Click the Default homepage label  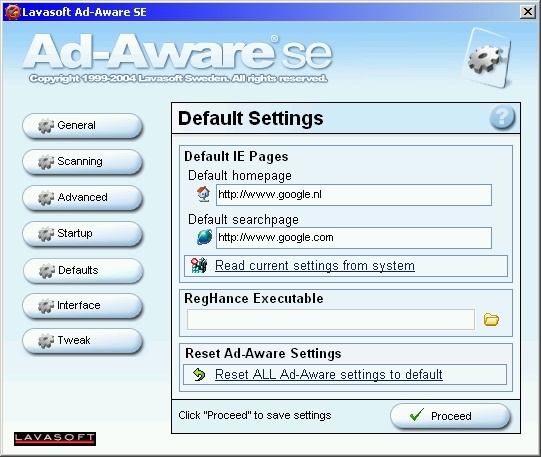240,176
